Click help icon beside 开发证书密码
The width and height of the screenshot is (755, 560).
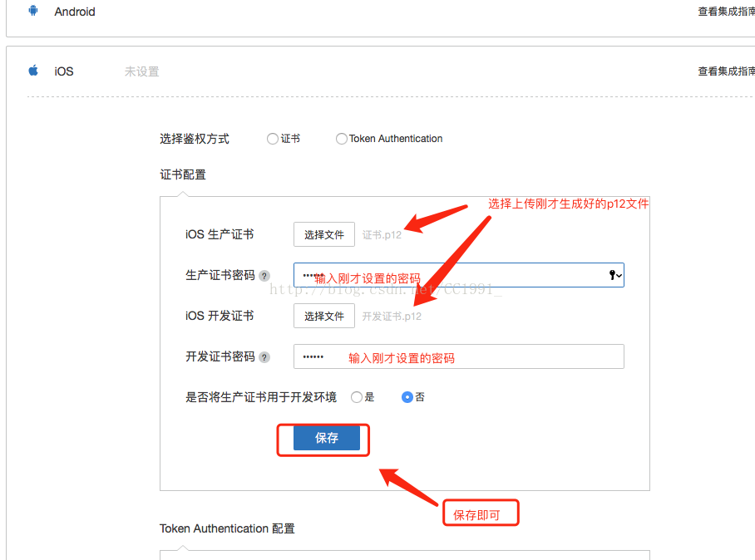[264, 357]
